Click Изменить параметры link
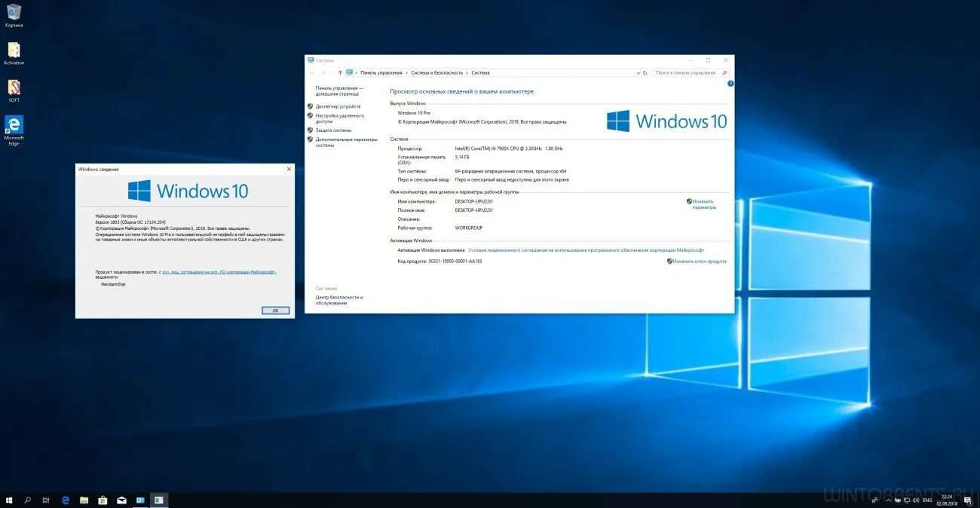980x508 pixels. point(704,204)
